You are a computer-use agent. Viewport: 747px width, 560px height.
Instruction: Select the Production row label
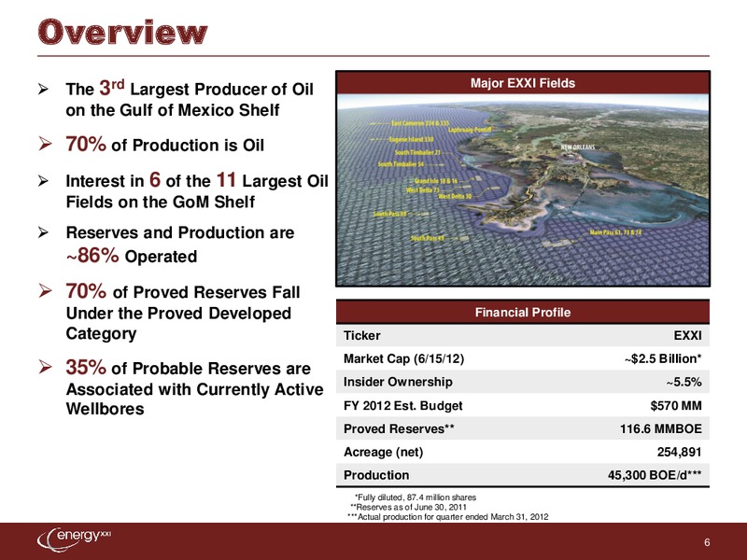pos(376,475)
